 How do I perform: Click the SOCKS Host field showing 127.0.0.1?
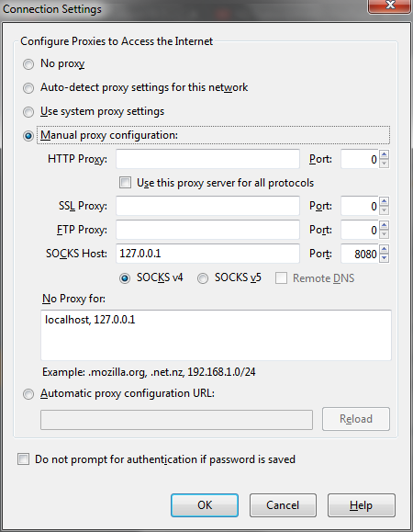207,253
